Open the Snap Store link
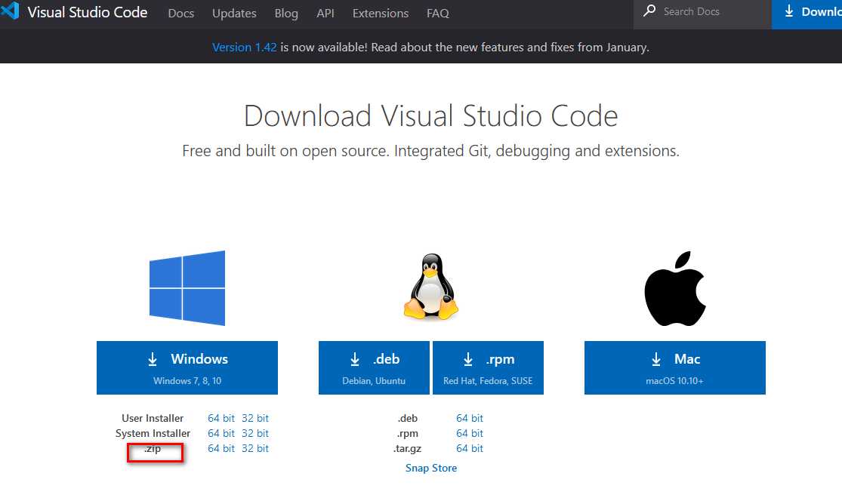This screenshot has height=504, width=842. pos(431,468)
